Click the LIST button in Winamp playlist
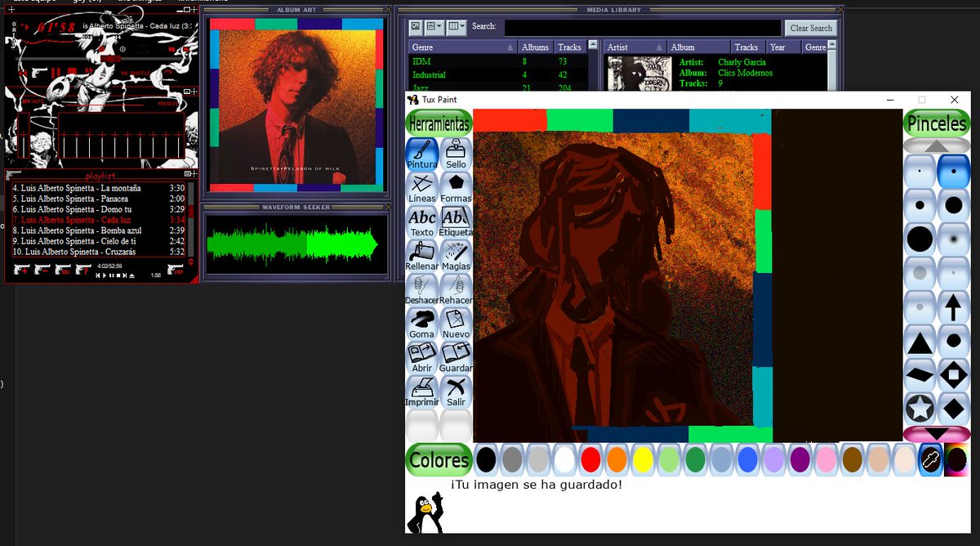Viewport: 980px width, 546px height. point(176,271)
